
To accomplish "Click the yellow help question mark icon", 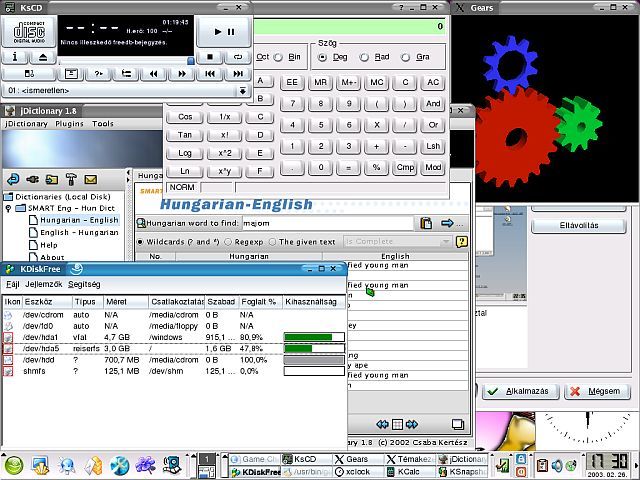I will pos(461,241).
